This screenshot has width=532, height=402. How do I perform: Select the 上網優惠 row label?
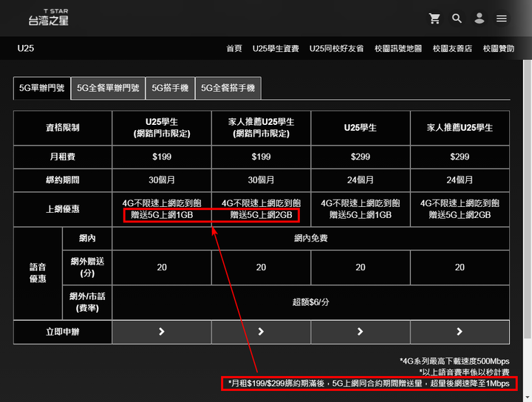62,209
